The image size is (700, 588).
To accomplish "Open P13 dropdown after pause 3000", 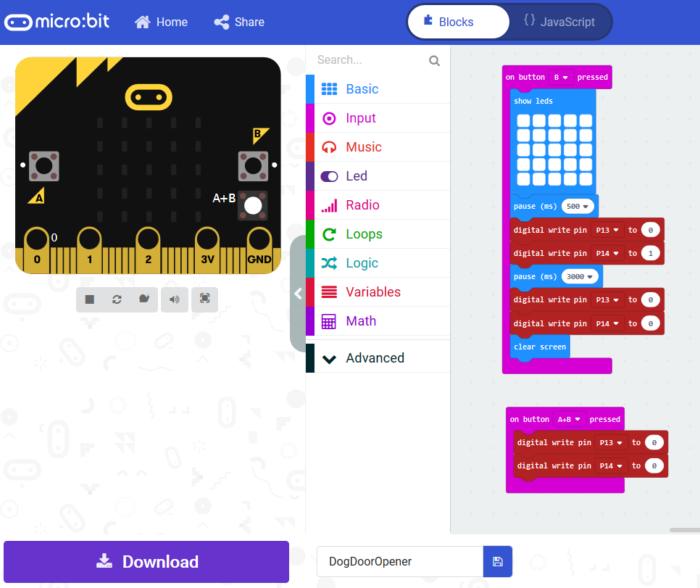I will (x=607, y=300).
